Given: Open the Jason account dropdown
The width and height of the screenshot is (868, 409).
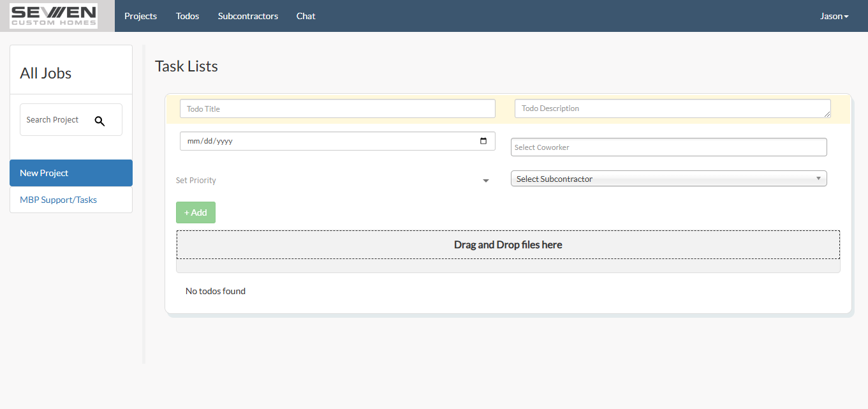Looking at the screenshot, I should (x=834, y=15).
